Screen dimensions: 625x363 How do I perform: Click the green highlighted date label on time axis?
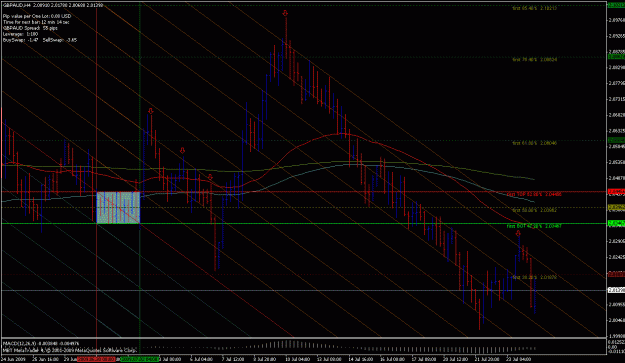coord(139,359)
